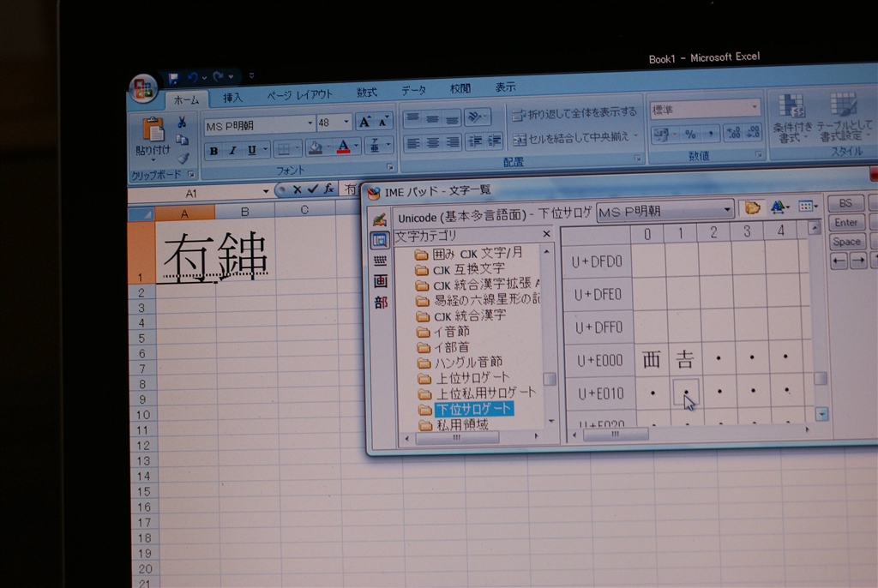Switch to the 数式 tab
Screen dimensions: 878x588
click(x=367, y=93)
